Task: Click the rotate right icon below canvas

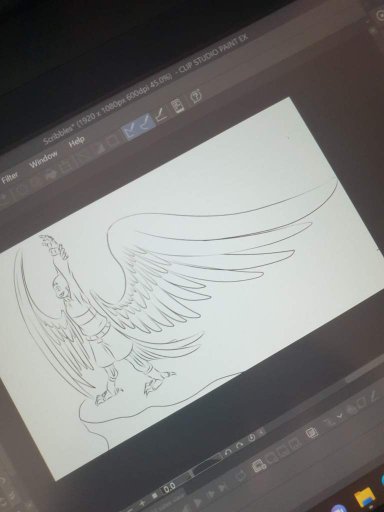Action: [240, 446]
